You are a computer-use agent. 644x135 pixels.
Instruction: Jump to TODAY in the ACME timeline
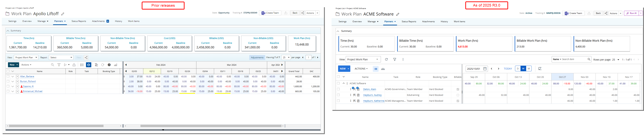click(x=508, y=69)
